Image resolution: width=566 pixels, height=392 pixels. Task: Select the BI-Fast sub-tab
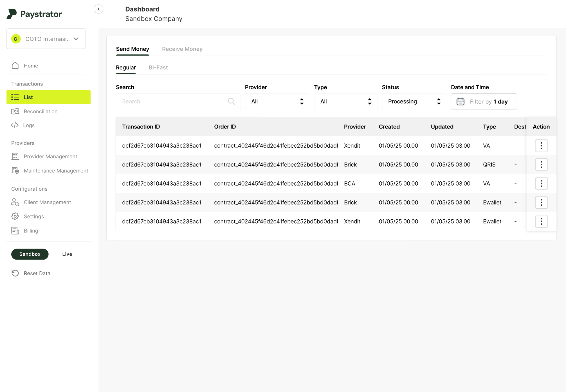click(x=158, y=67)
